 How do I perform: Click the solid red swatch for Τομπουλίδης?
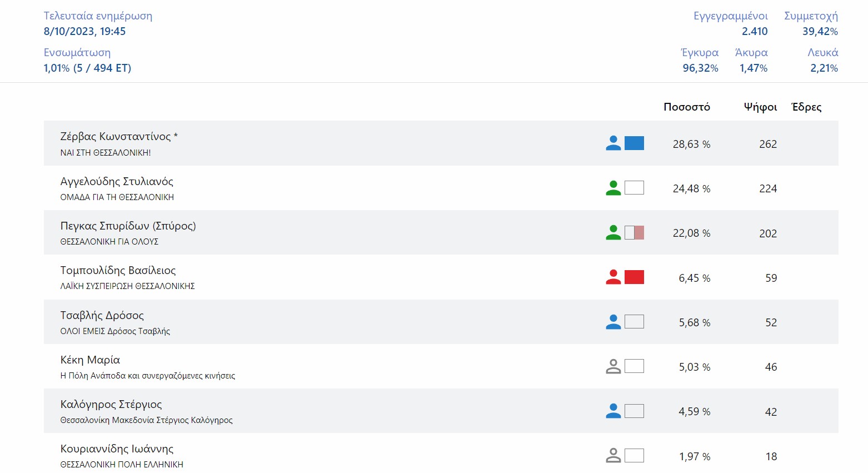[634, 277]
